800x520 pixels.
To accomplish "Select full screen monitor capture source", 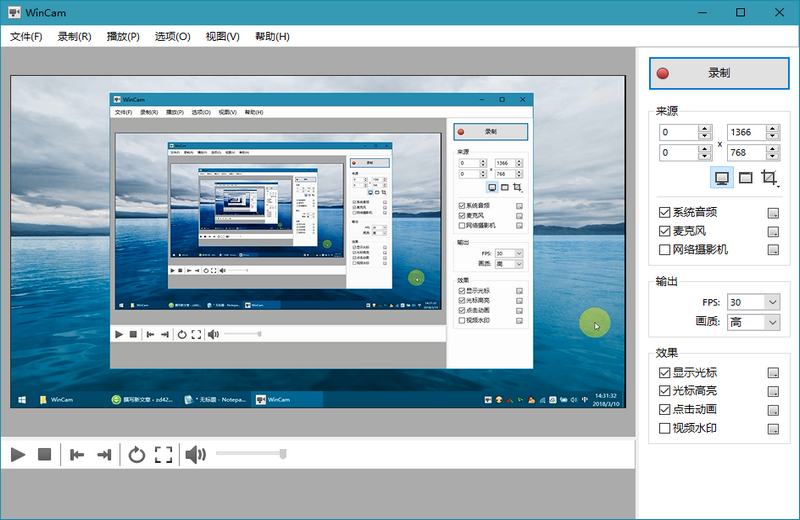I will pos(720,178).
